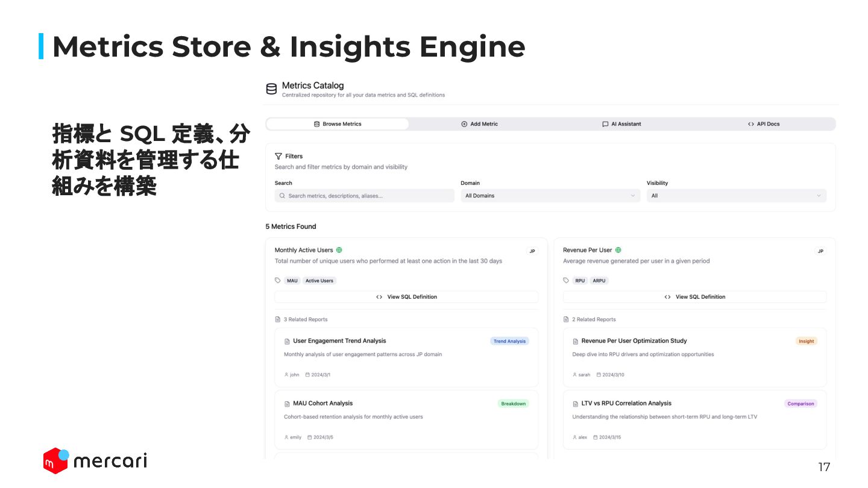Click globe icon beside Monthly Active Users
Image resolution: width=868 pixels, height=488 pixels.
[x=339, y=250]
